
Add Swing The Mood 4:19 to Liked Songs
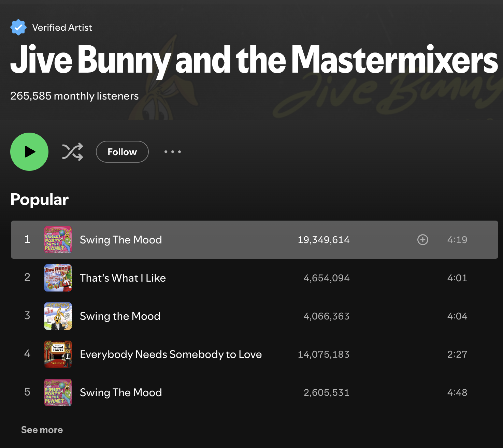423,240
